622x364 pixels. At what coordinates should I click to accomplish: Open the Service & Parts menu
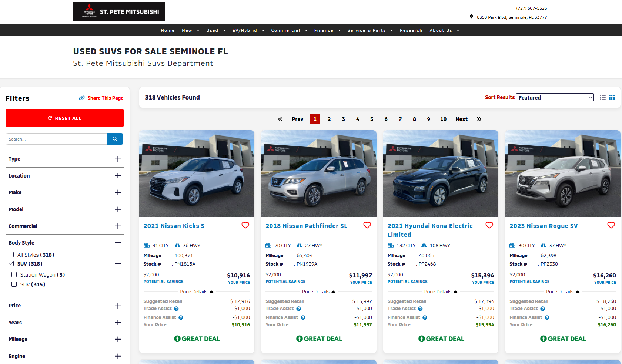[x=370, y=30]
